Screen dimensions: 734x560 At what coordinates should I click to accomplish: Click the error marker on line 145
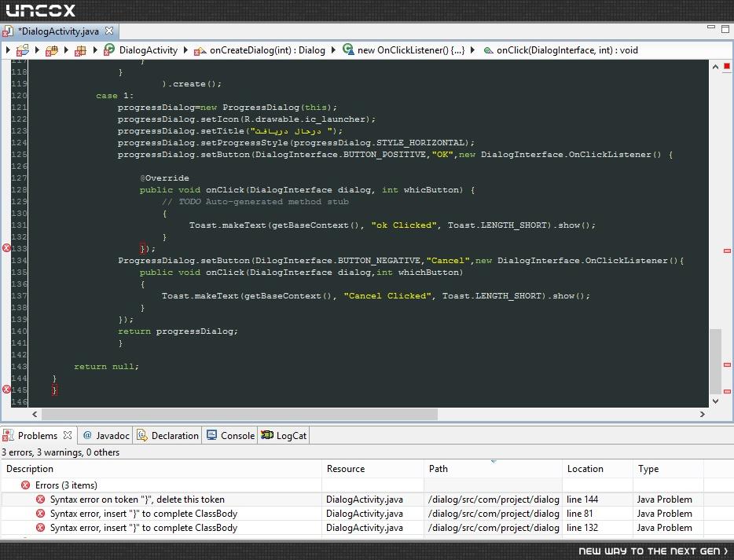pos(6,390)
